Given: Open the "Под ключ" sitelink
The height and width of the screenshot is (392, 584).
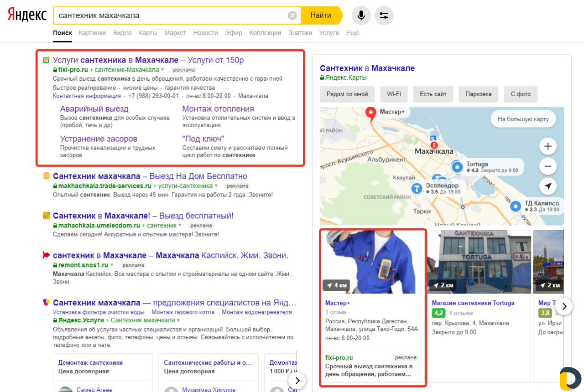Looking at the screenshot, I should (203, 139).
